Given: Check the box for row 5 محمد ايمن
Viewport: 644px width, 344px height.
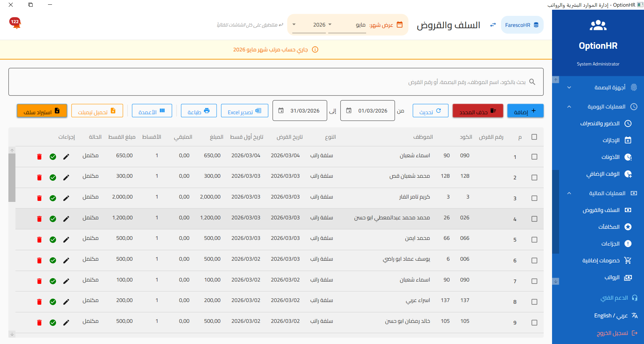Looking at the screenshot, I should tap(534, 240).
